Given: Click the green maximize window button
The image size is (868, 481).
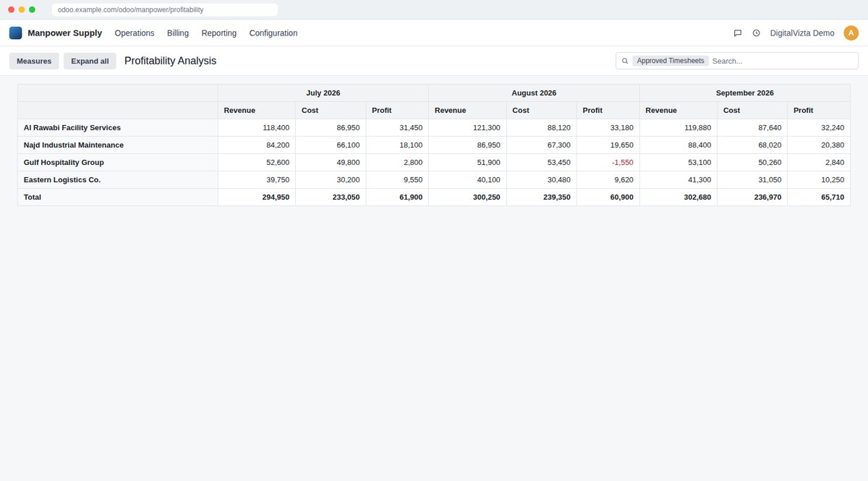Looking at the screenshot, I should pyautogui.click(x=32, y=9).
